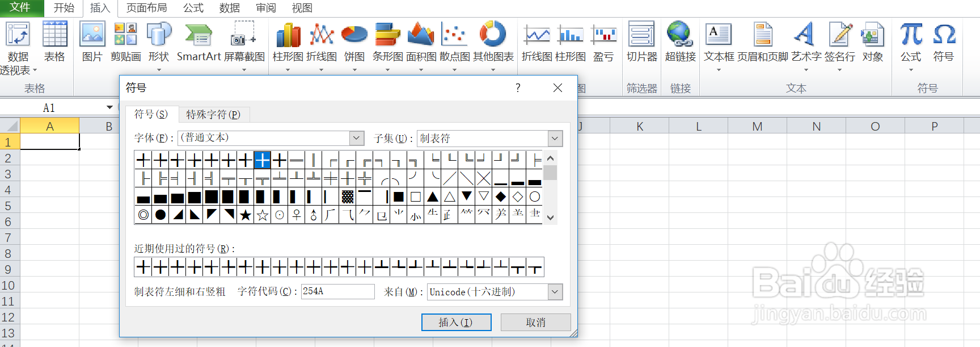The width and height of the screenshot is (980, 347).
Task: Insert a 柱形图 sparkline
Action: pos(571,41)
